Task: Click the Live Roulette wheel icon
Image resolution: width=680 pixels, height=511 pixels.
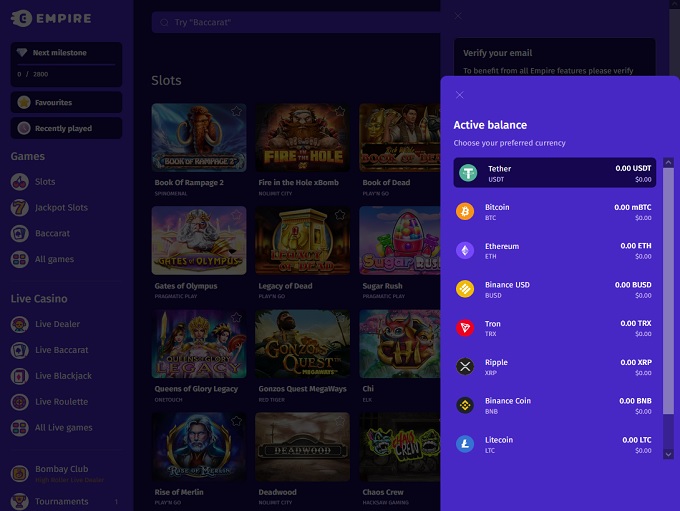Action: [20, 402]
